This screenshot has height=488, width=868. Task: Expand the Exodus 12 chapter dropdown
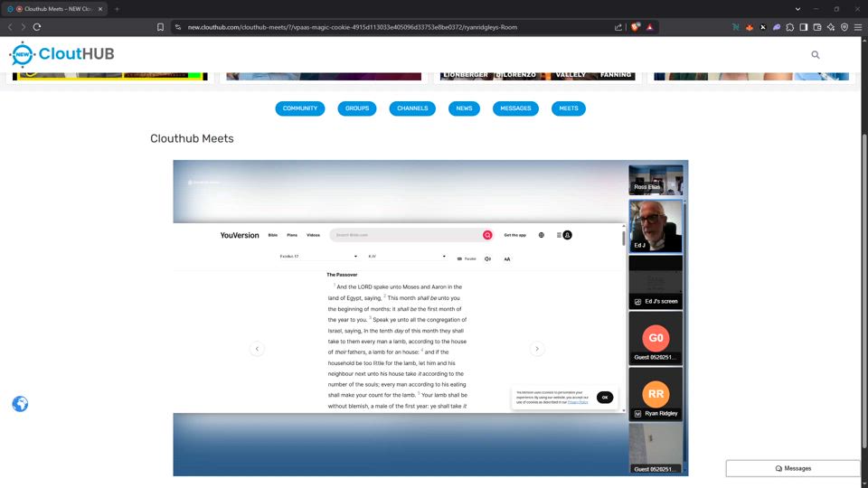[x=318, y=257]
